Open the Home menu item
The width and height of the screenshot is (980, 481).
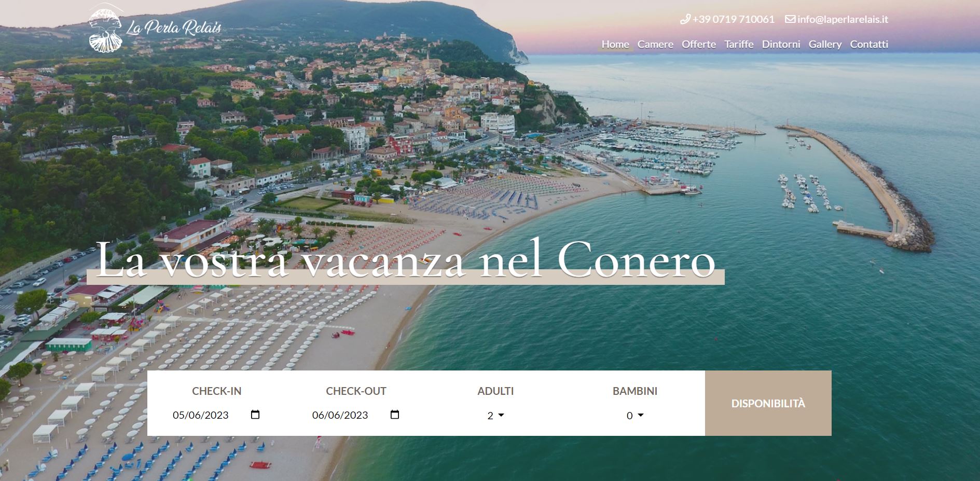(x=615, y=45)
